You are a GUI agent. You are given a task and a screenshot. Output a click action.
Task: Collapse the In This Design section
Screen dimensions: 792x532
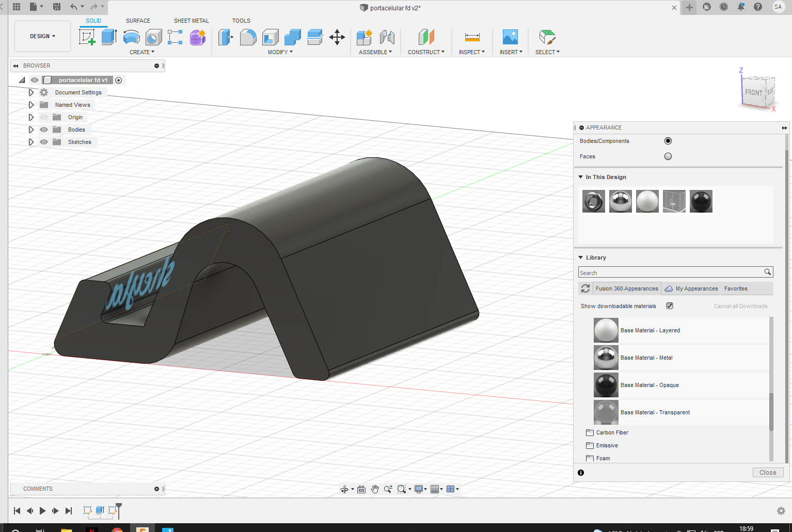coord(581,177)
